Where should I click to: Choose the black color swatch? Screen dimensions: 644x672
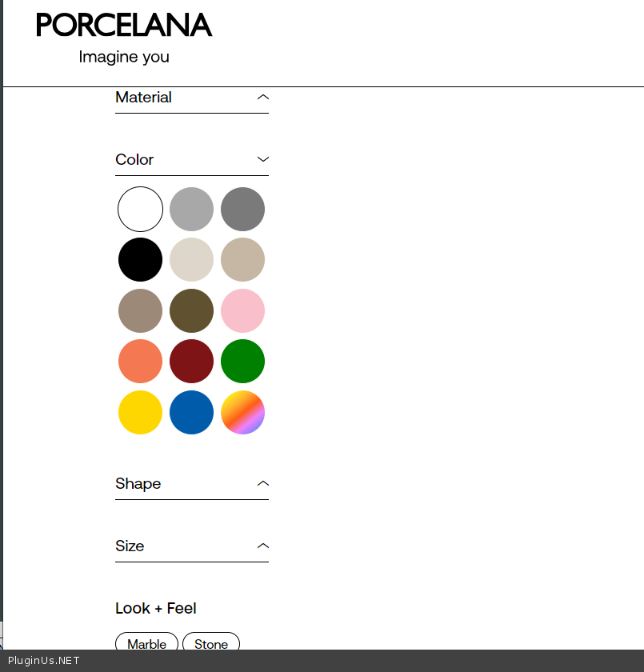140,260
